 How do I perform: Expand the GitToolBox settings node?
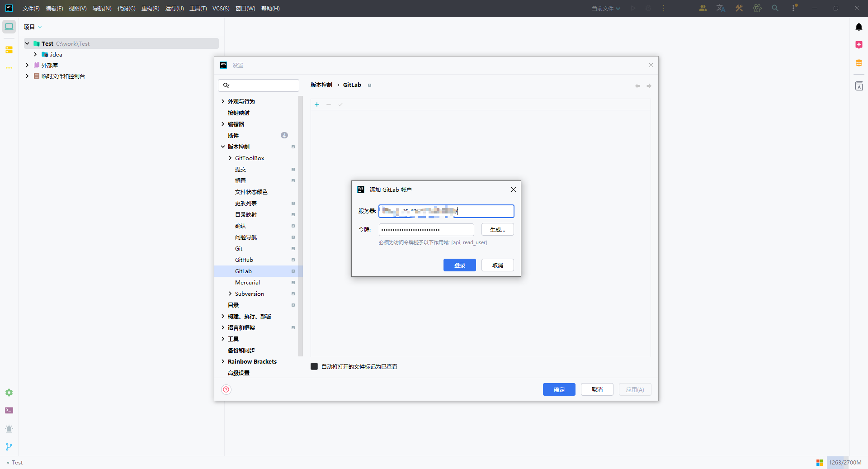230,158
